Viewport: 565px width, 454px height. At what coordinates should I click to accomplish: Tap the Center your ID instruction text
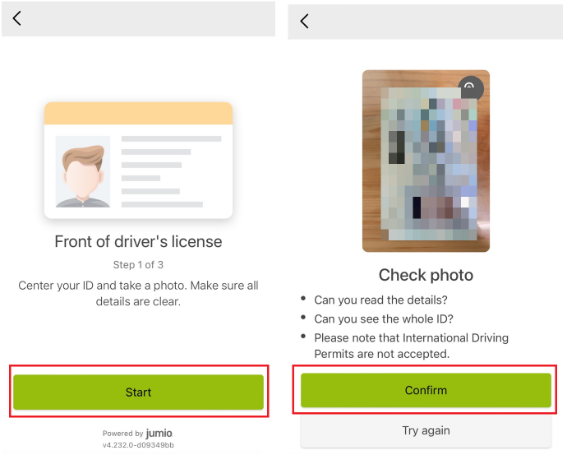[138, 293]
